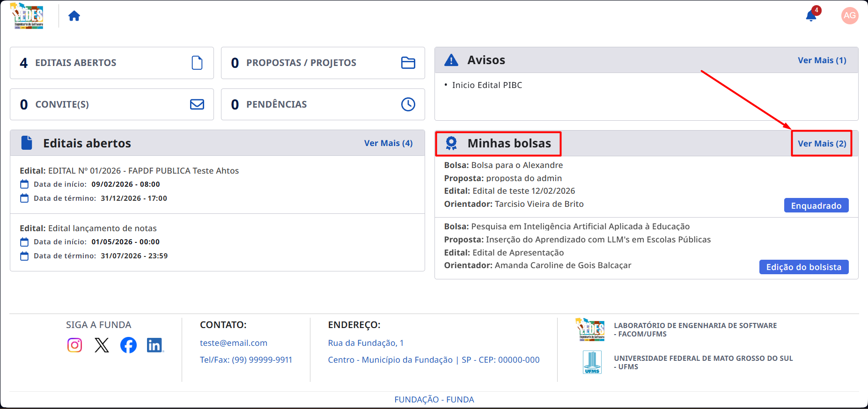
Task: Open the LinkedIn social icon
Action: (x=155, y=345)
